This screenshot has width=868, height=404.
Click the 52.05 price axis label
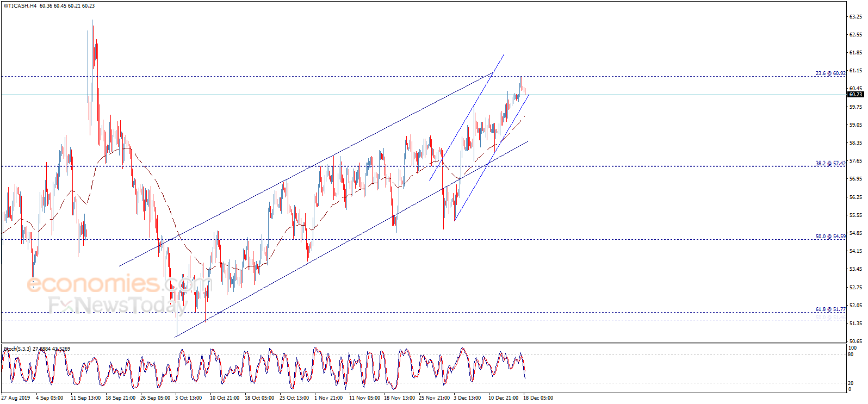[855, 306]
